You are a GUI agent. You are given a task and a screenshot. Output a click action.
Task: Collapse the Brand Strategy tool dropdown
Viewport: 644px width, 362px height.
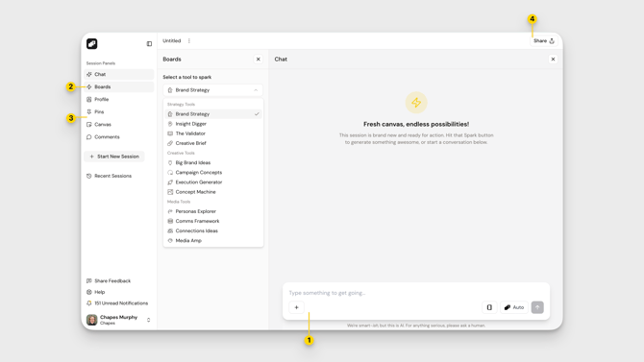[212, 90]
